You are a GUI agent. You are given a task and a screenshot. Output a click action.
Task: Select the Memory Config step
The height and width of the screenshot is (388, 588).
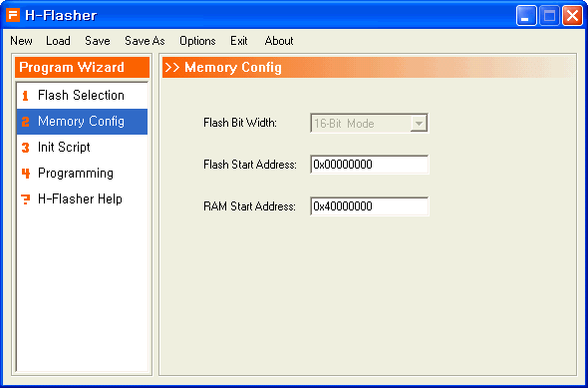(82, 122)
